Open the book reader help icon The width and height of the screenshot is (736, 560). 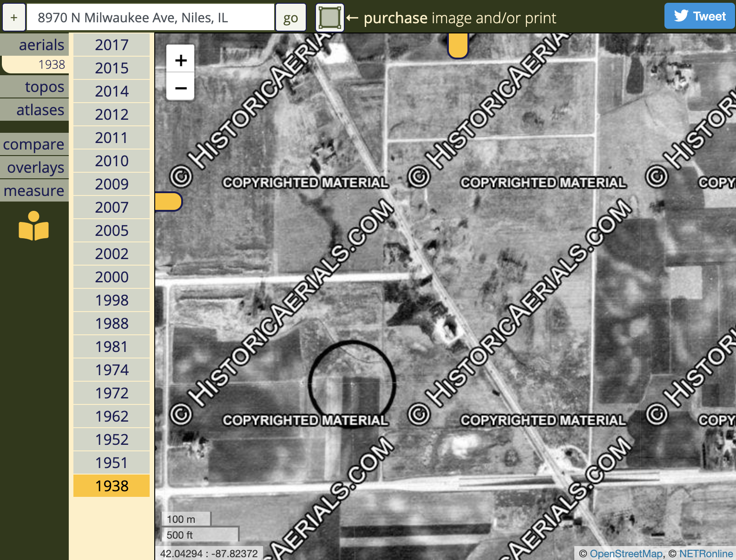point(33,226)
